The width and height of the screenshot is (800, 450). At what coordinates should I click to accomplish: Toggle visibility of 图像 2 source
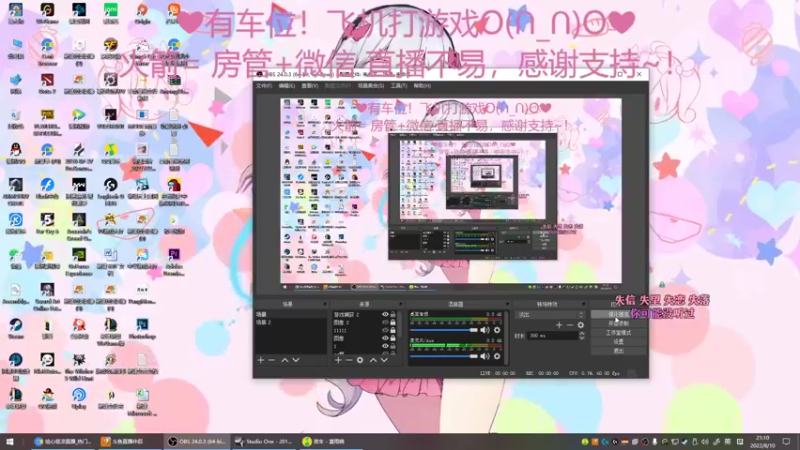(x=385, y=322)
